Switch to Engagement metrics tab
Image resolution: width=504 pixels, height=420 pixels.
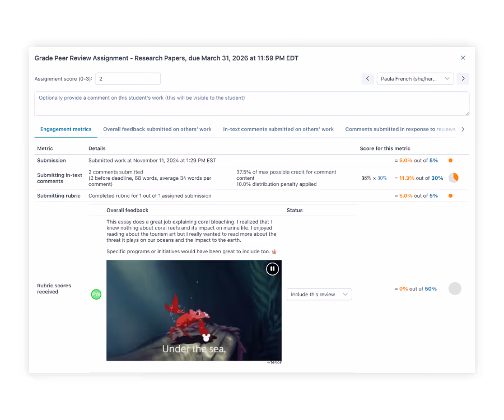point(66,129)
